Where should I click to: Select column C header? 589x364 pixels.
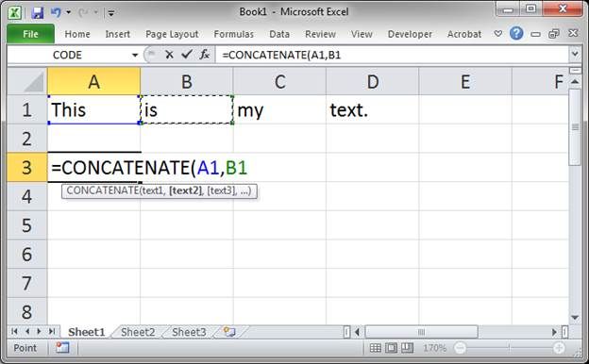(x=279, y=81)
